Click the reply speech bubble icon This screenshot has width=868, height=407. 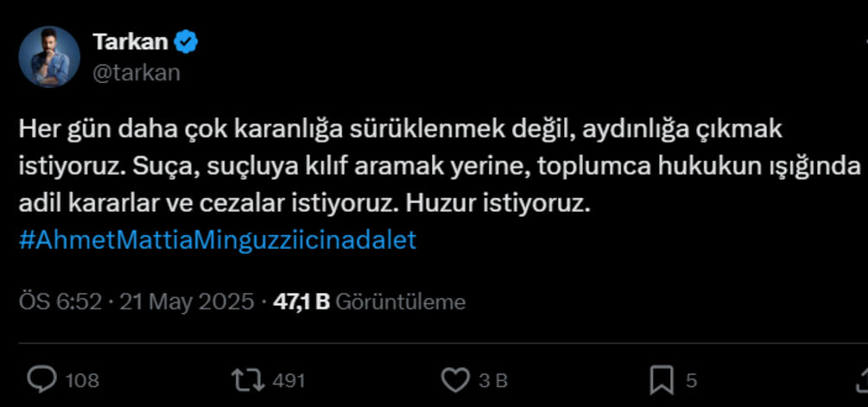coord(42,380)
